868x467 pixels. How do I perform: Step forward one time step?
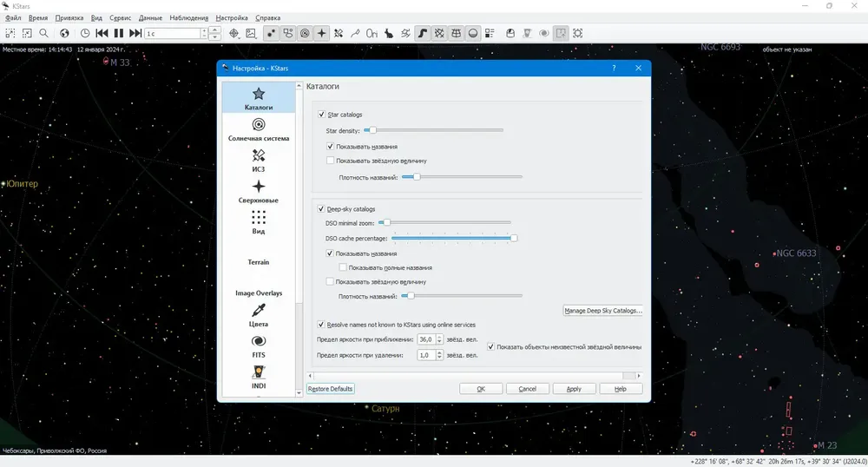pos(135,33)
